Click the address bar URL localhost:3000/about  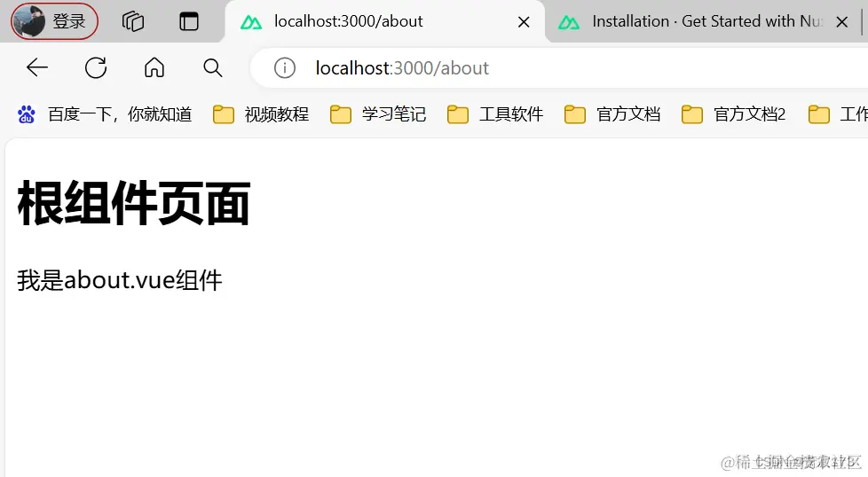(x=402, y=68)
